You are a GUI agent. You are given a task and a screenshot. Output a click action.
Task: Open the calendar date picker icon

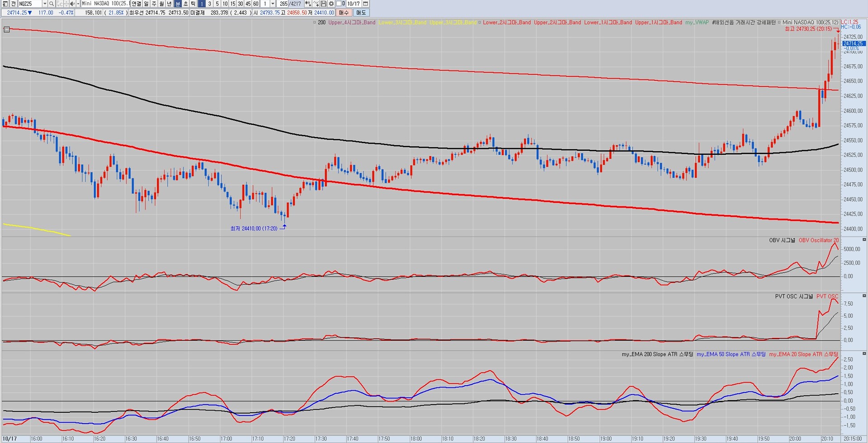[366, 4]
